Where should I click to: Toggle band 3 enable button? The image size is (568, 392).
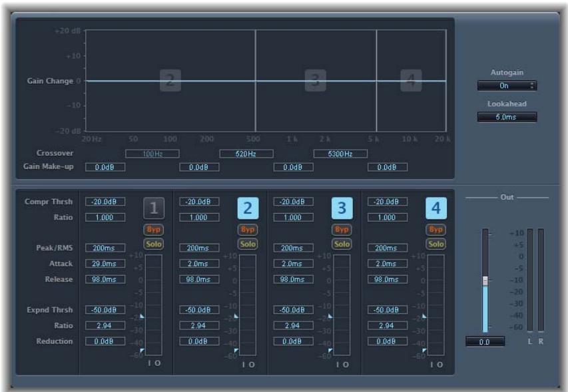(x=342, y=208)
